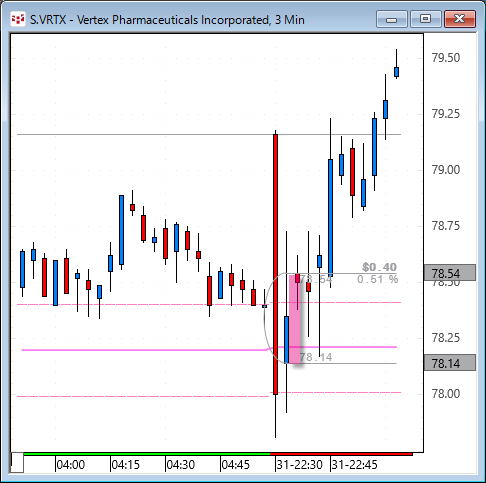The image size is (486, 483).
Task: Click the chart application icon in title bar
Action: 17,19
